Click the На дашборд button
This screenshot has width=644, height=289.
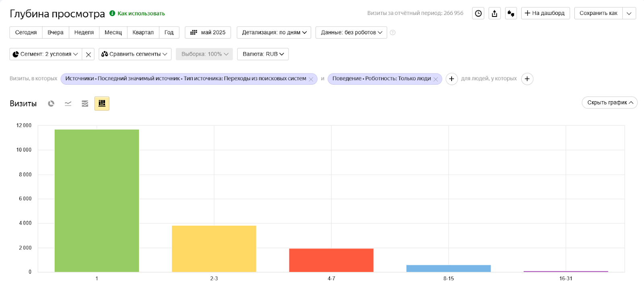545,13
